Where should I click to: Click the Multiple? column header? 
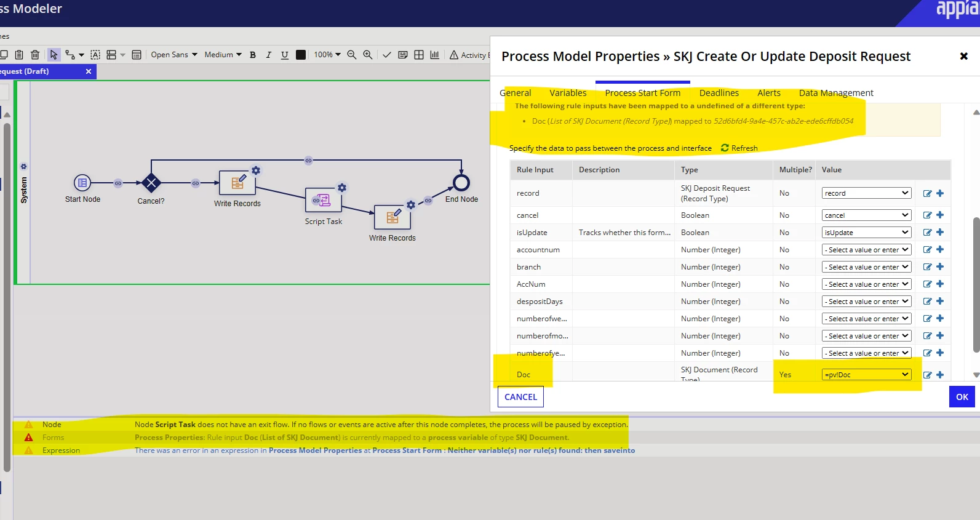795,170
